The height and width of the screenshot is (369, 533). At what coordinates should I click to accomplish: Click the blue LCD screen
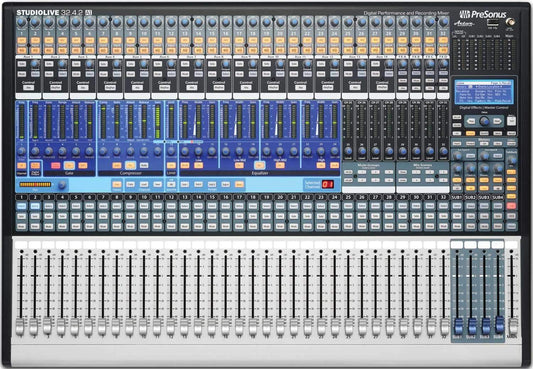coord(484,92)
